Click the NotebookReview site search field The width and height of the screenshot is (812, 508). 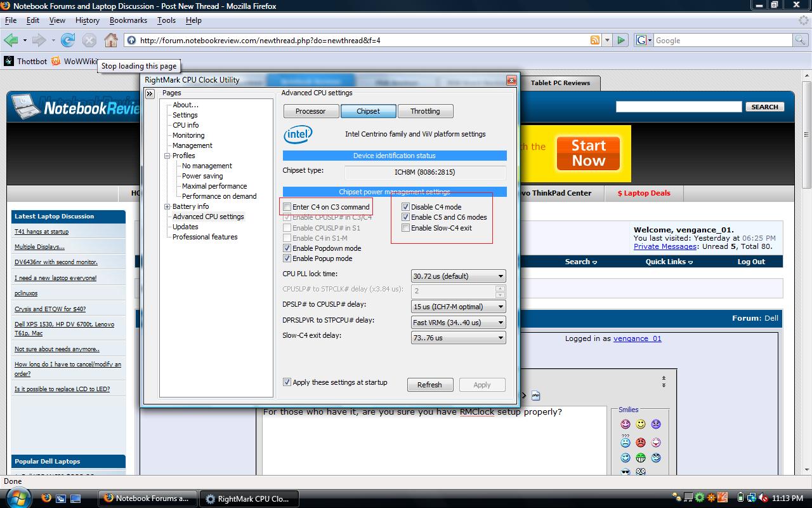click(679, 107)
